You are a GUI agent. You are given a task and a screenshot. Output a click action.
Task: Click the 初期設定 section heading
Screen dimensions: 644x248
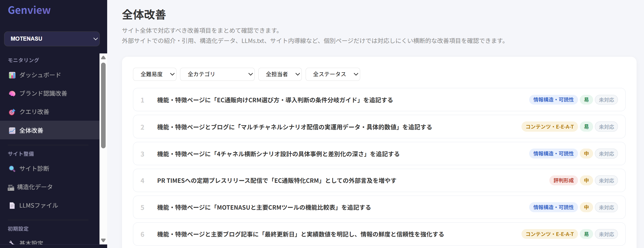coord(18,229)
